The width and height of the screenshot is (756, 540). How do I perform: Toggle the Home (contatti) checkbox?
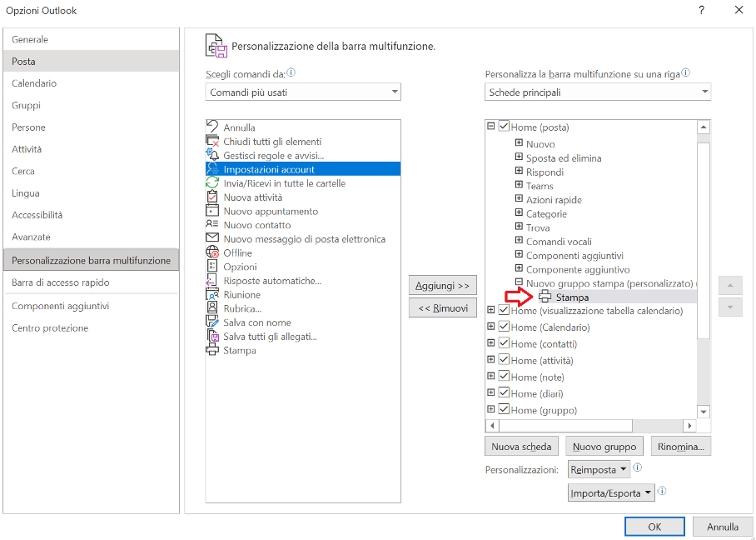click(504, 343)
